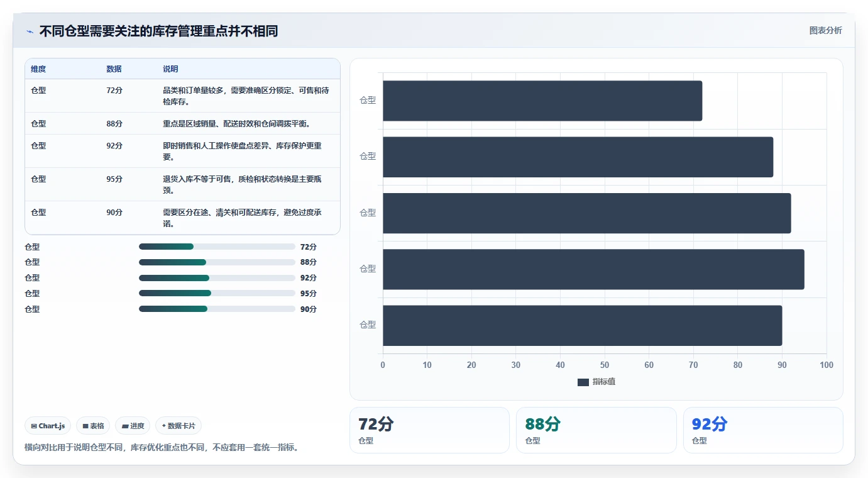This screenshot has width=868, height=478.
Task: Click the x-axis tick label 0
Action: (x=383, y=365)
